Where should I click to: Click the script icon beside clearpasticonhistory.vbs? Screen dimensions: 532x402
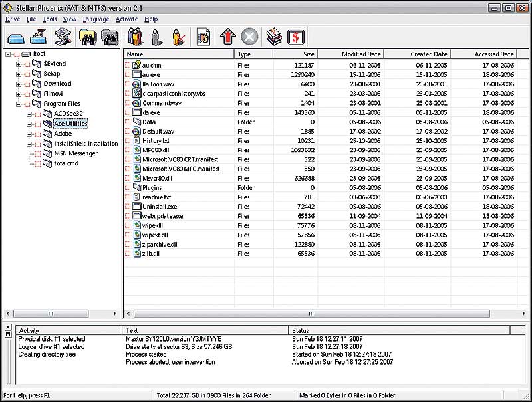point(136,93)
